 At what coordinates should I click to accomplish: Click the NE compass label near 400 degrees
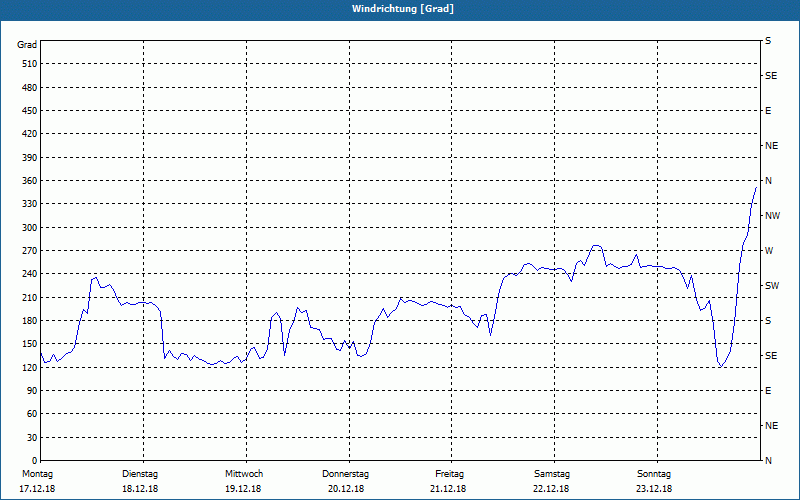tap(772, 146)
